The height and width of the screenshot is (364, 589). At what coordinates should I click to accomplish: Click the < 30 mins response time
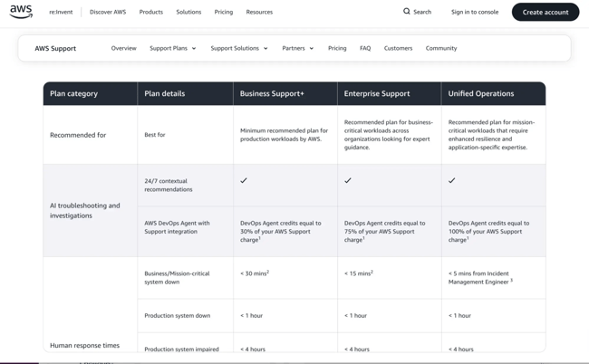pyautogui.click(x=255, y=273)
